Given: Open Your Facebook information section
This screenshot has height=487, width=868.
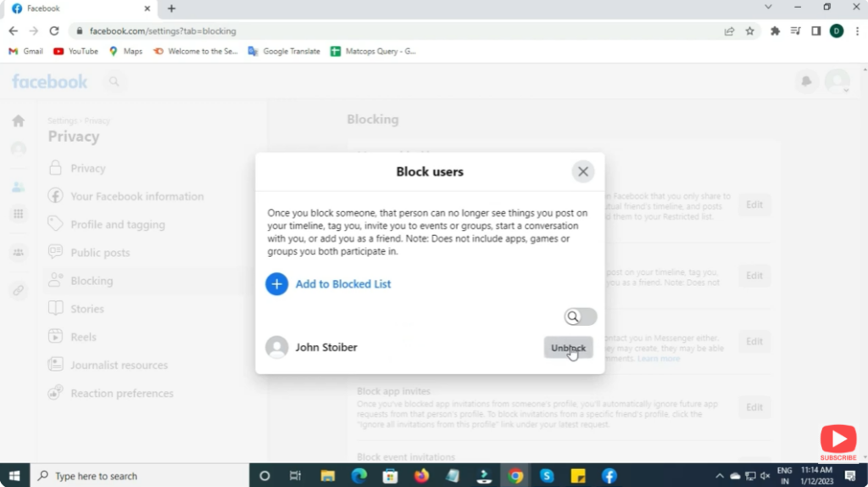Looking at the screenshot, I should [x=136, y=196].
